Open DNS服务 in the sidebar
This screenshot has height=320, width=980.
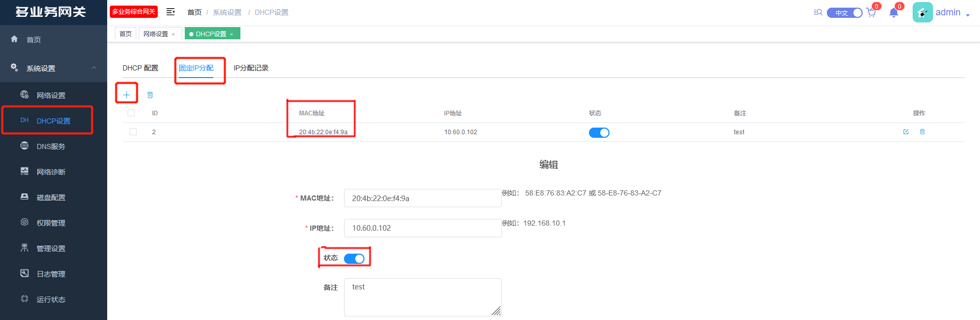(51, 146)
